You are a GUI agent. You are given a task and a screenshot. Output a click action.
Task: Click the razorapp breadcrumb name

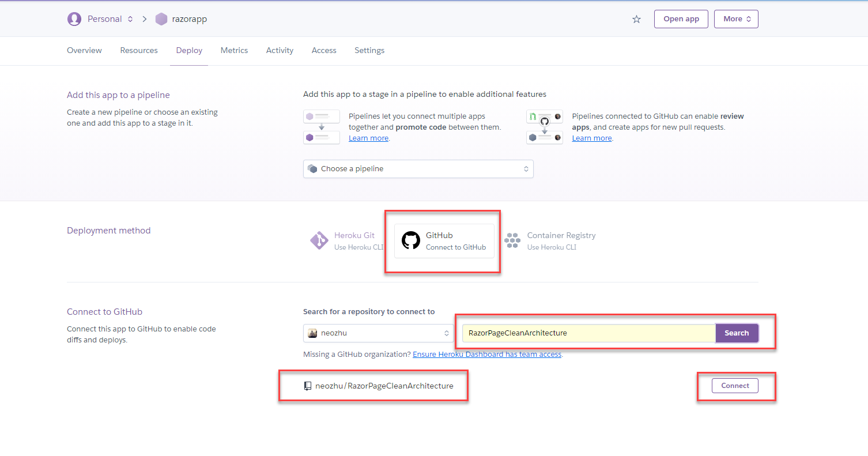pyautogui.click(x=190, y=19)
